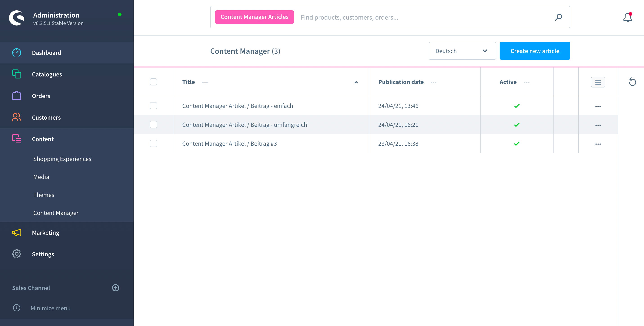Open the Deutsch language dropdown
644x326 pixels.
(x=462, y=51)
